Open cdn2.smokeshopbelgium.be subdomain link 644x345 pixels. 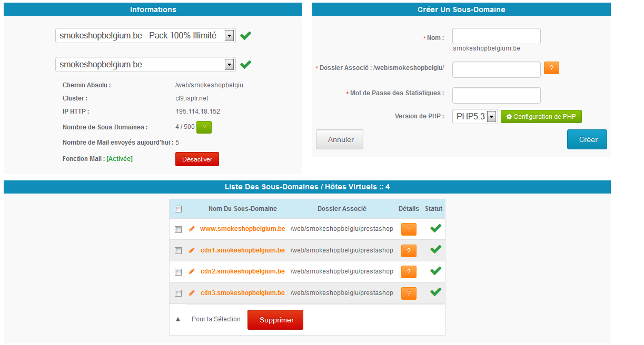[243, 271]
